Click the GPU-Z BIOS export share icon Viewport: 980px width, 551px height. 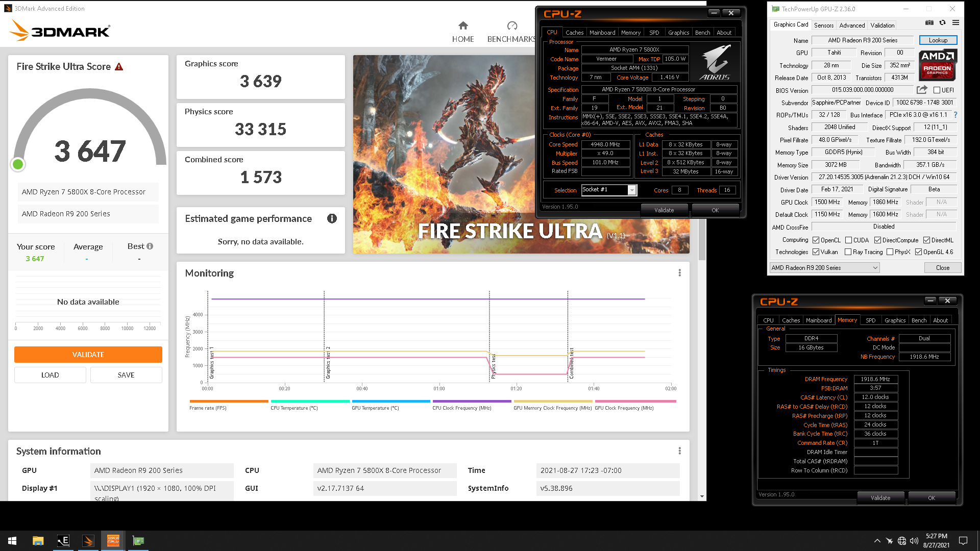[x=921, y=90]
